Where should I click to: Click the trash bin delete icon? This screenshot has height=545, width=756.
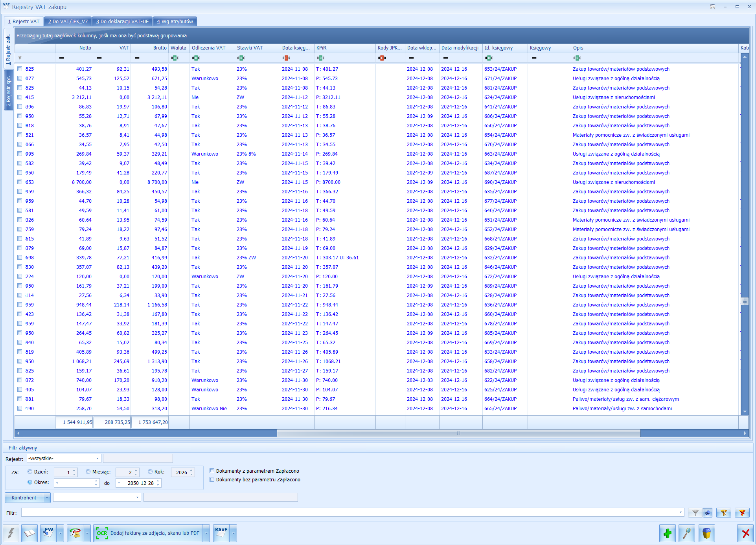click(x=706, y=533)
